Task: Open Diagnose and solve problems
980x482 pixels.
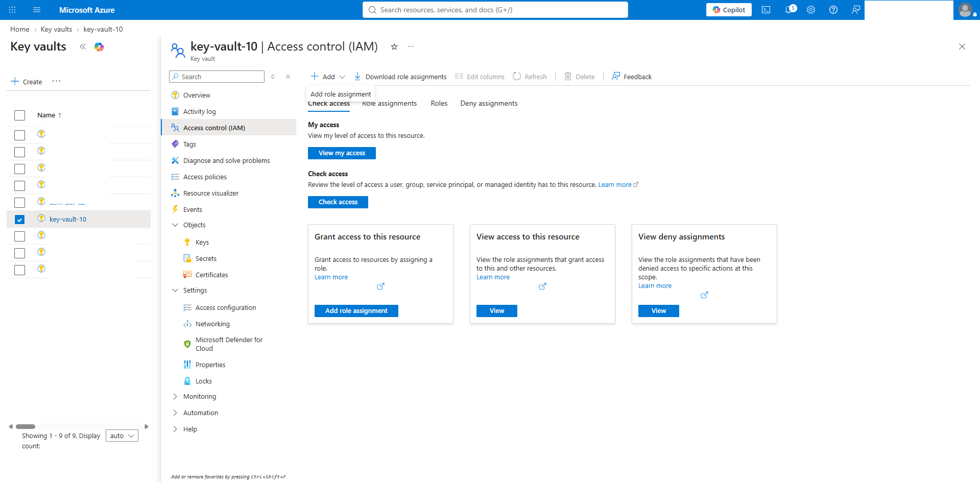Action: click(226, 160)
